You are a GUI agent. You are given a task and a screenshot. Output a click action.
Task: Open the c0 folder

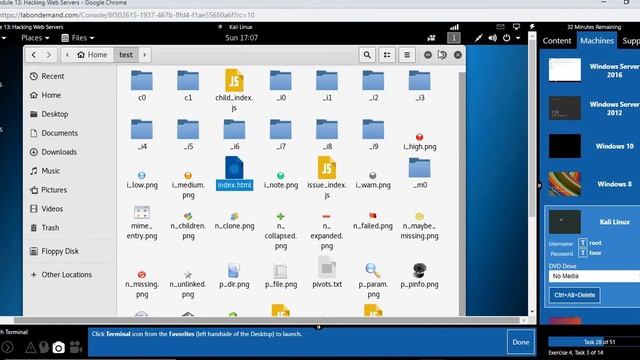(x=142, y=86)
